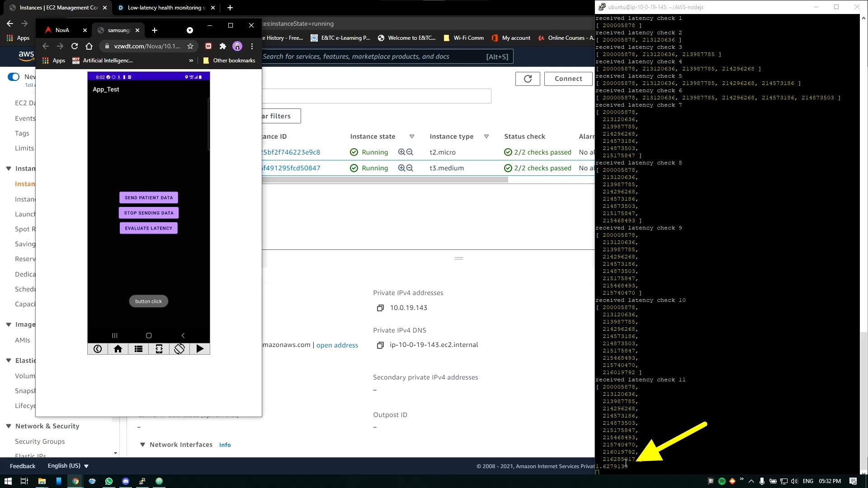Collapse the Network & Security sidebar group
The image size is (868, 488).
(9, 426)
